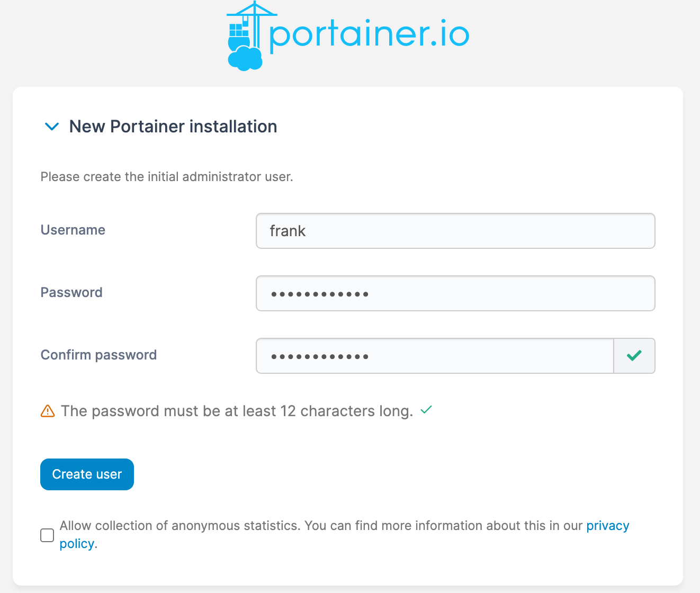This screenshot has height=593, width=700.
Task: Click the small green tick after password rule
Action: pyautogui.click(x=426, y=410)
